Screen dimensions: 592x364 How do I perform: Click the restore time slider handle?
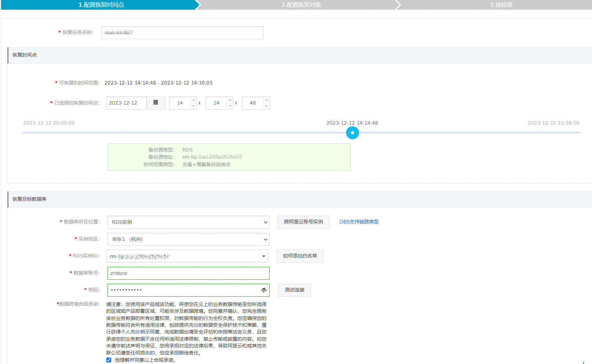[x=353, y=133]
